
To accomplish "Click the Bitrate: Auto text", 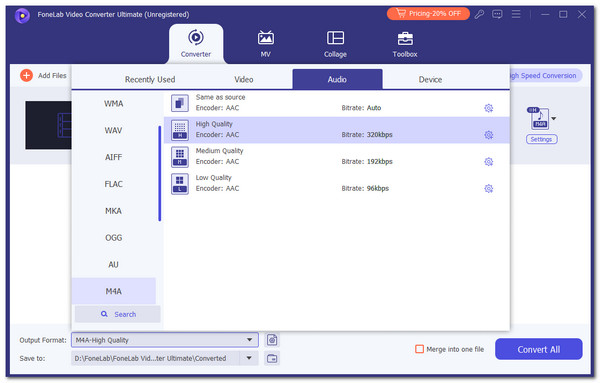I will (x=361, y=108).
